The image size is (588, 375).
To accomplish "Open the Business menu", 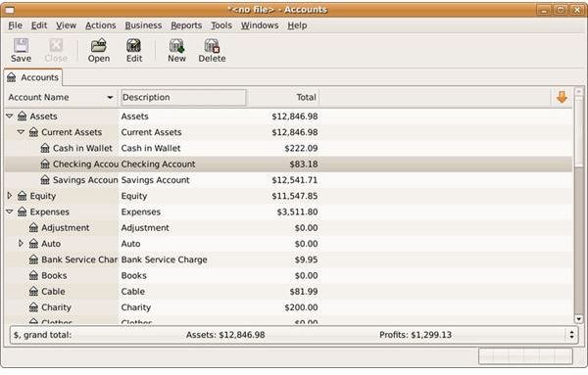I will 143,25.
